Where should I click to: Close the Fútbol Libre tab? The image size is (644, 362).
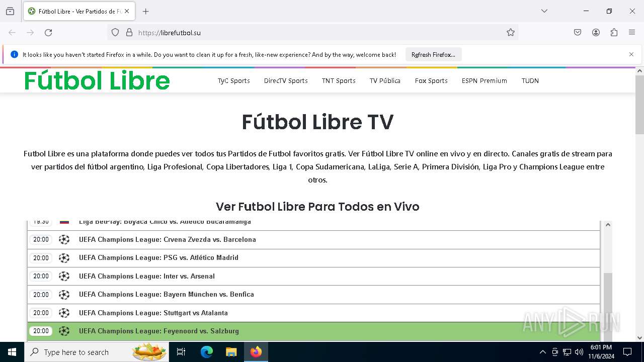pos(127,11)
